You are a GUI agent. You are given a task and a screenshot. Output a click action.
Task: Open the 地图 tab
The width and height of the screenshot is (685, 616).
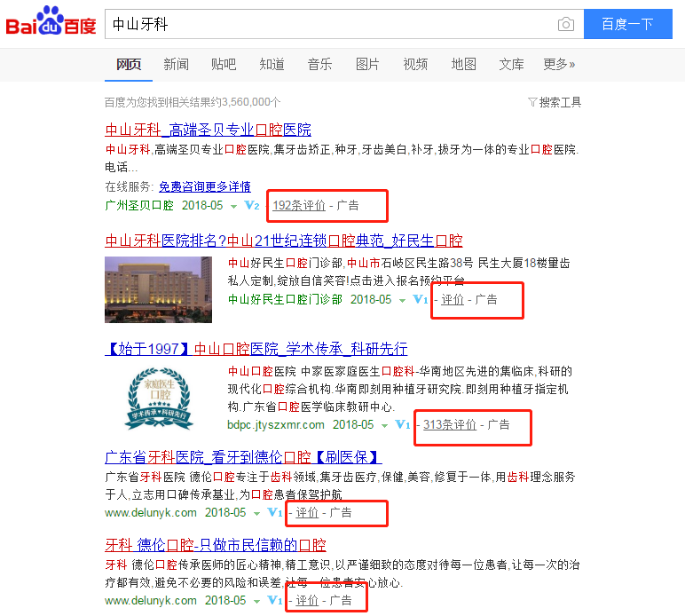[x=463, y=64]
